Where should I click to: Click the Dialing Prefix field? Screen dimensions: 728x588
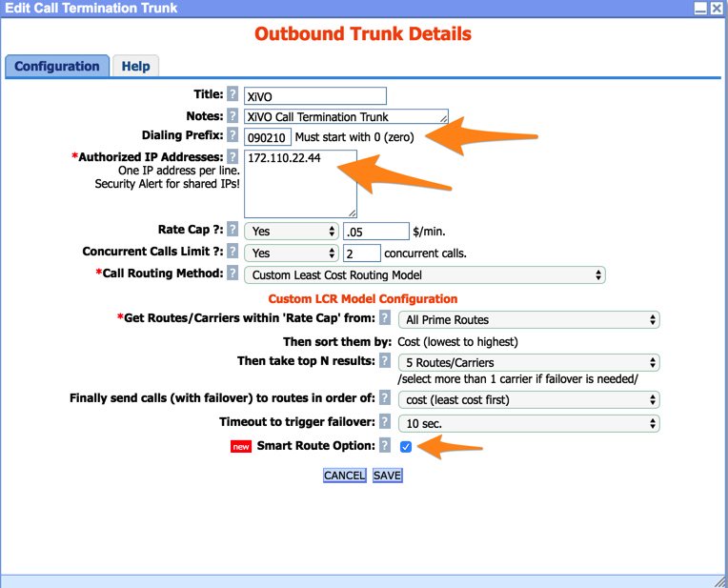268,137
